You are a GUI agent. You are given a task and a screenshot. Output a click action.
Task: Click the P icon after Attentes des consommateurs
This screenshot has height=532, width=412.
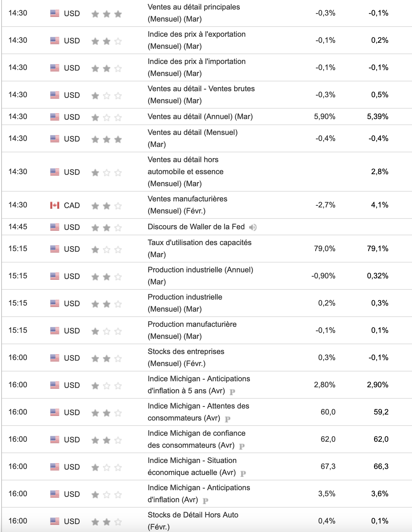(228, 419)
